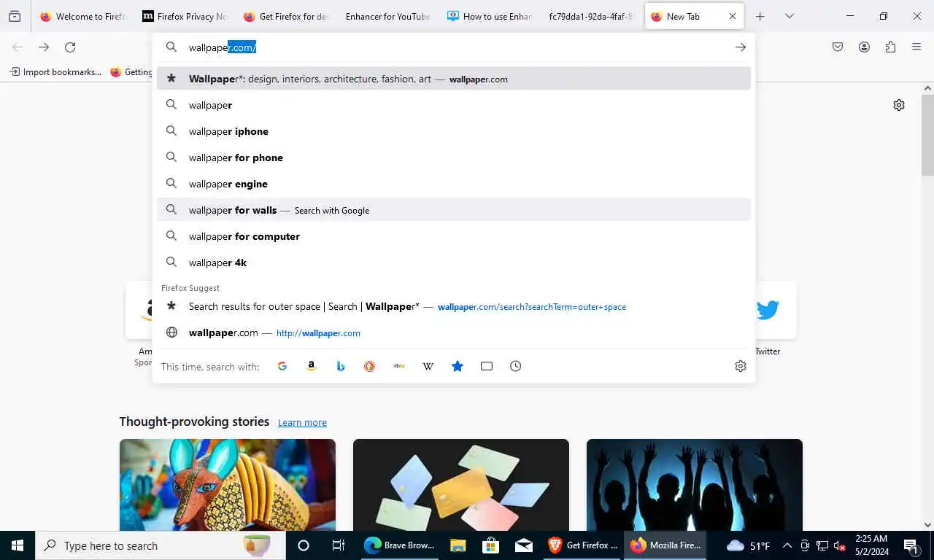Open the taskbar volume control
The width and height of the screenshot is (934, 560).
point(839,545)
